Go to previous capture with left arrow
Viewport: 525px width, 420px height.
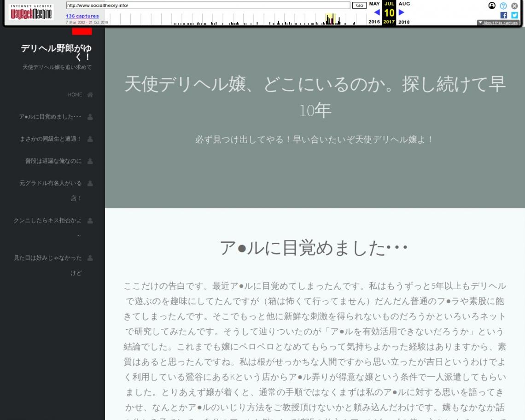tap(377, 12)
